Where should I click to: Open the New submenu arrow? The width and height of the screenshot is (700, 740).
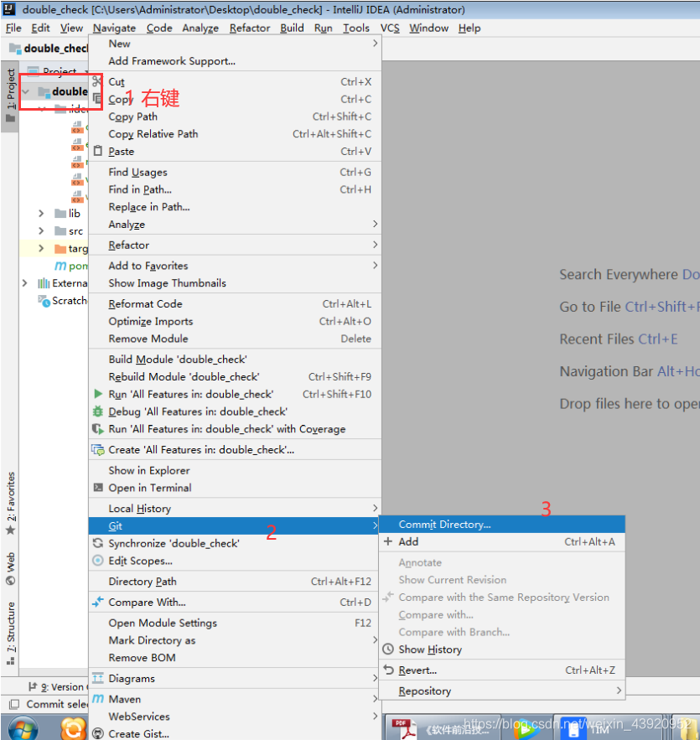pos(376,43)
